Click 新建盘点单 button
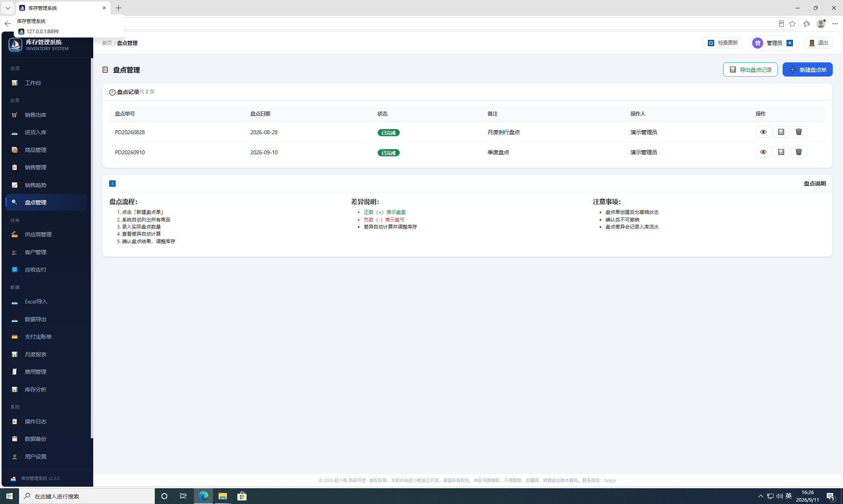 click(x=807, y=69)
